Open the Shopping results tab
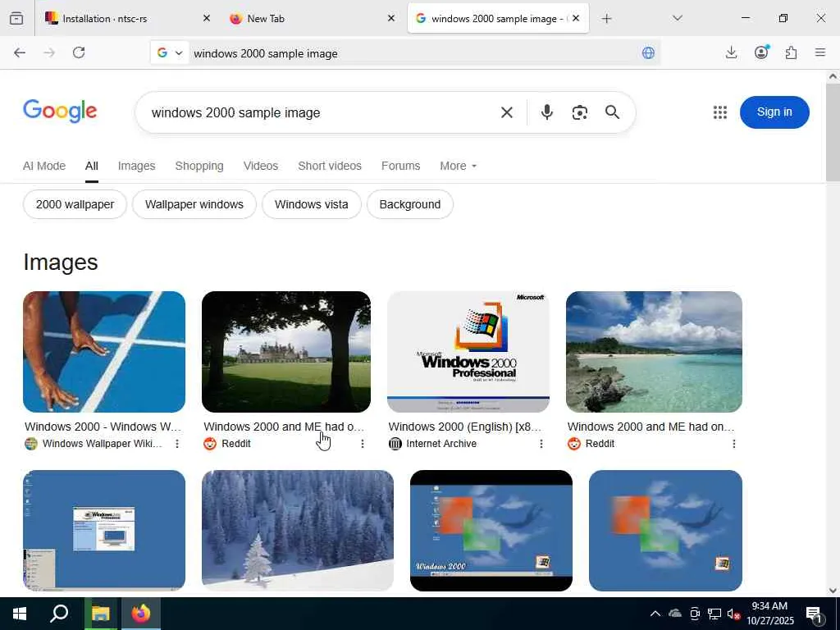 pos(199,166)
